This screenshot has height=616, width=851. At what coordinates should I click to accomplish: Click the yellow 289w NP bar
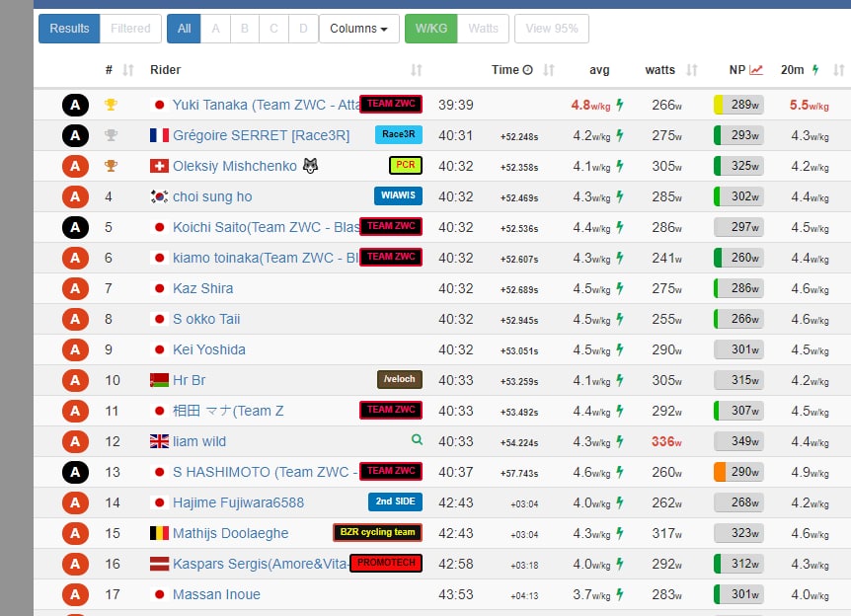(x=738, y=105)
